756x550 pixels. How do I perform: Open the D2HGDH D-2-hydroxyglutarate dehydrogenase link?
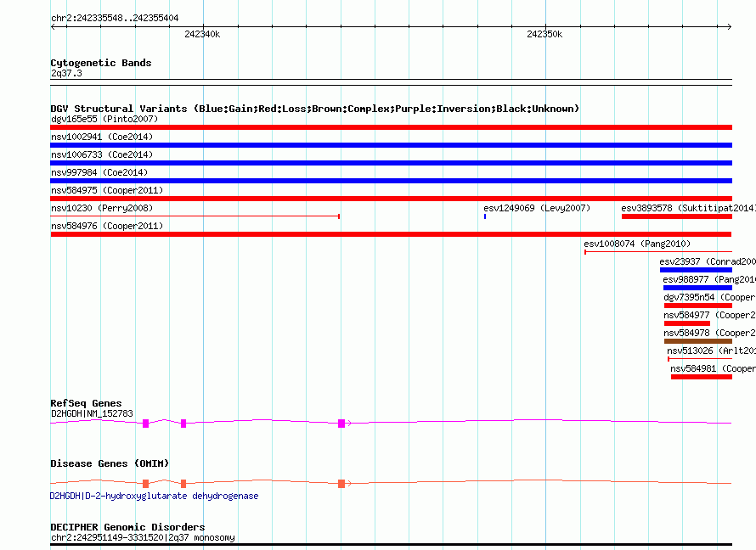[155, 496]
